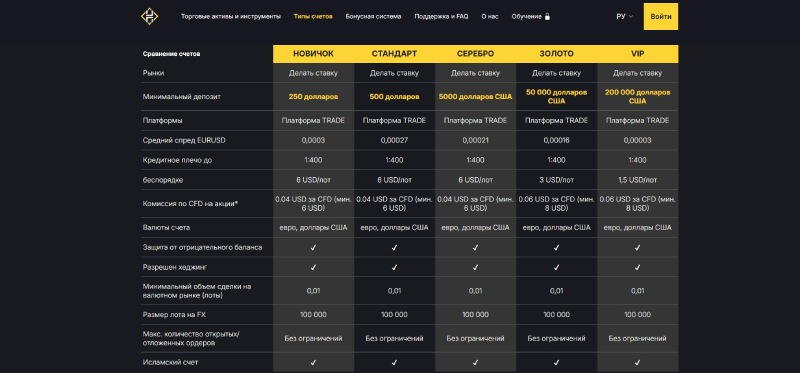Click the 5000 долларов США deposit cell
Image resolution: width=800 pixels, height=373 pixels.
coord(476,96)
